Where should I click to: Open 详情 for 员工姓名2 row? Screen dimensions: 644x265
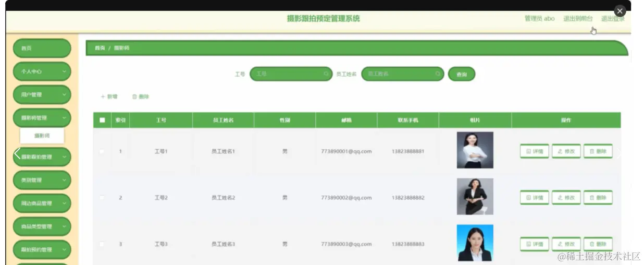coord(534,198)
